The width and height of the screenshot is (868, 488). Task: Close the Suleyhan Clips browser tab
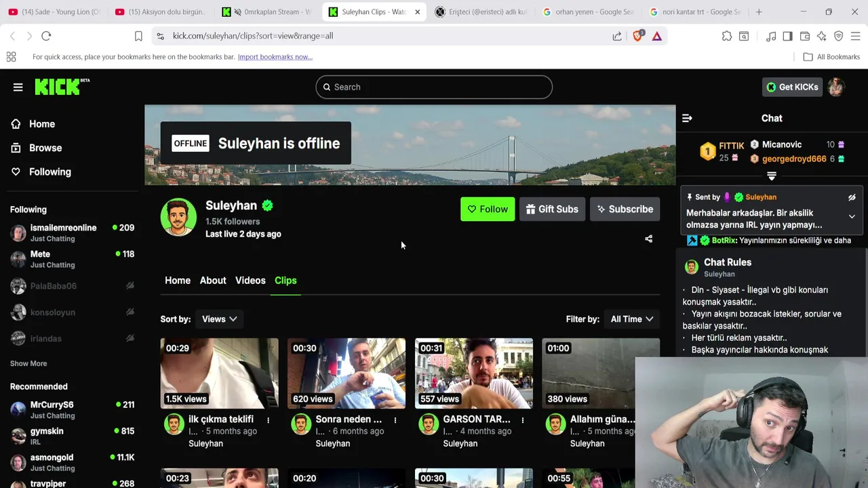coord(417,12)
